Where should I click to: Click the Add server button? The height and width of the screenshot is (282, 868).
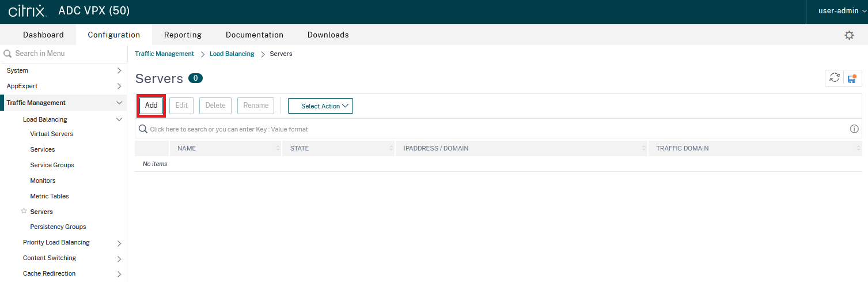(x=151, y=106)
